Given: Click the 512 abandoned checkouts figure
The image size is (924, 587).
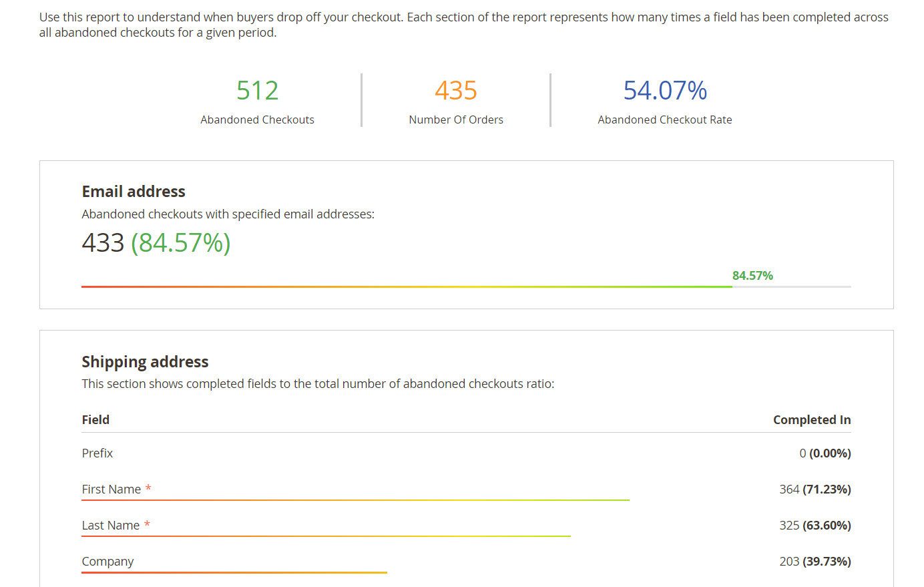Looking at the screenshot, I should (257, 91).
